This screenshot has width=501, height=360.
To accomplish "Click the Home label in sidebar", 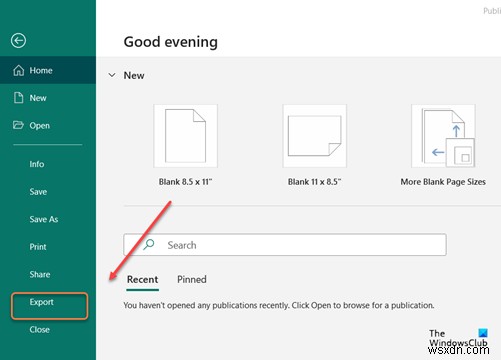I will tap(41, 70).
